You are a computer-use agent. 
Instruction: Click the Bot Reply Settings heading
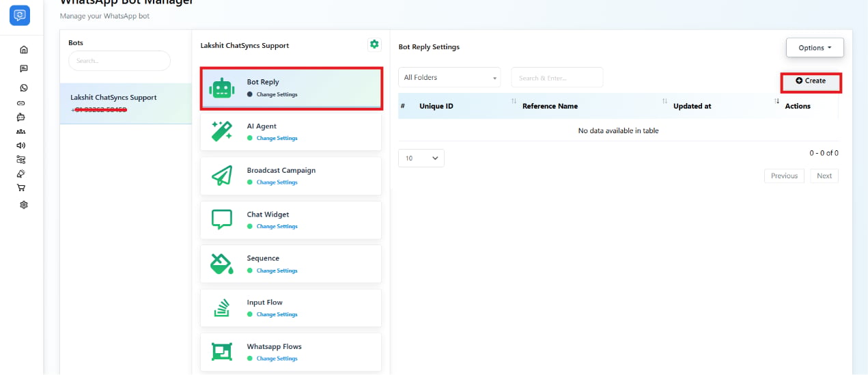429,47
